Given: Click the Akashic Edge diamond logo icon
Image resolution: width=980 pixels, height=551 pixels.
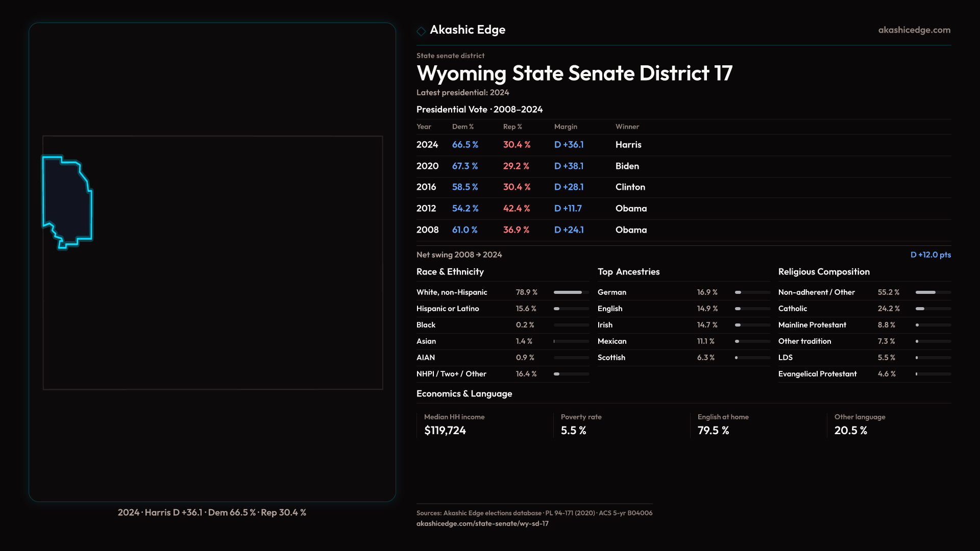Looking at the screenshot, I should click(421, 31).
